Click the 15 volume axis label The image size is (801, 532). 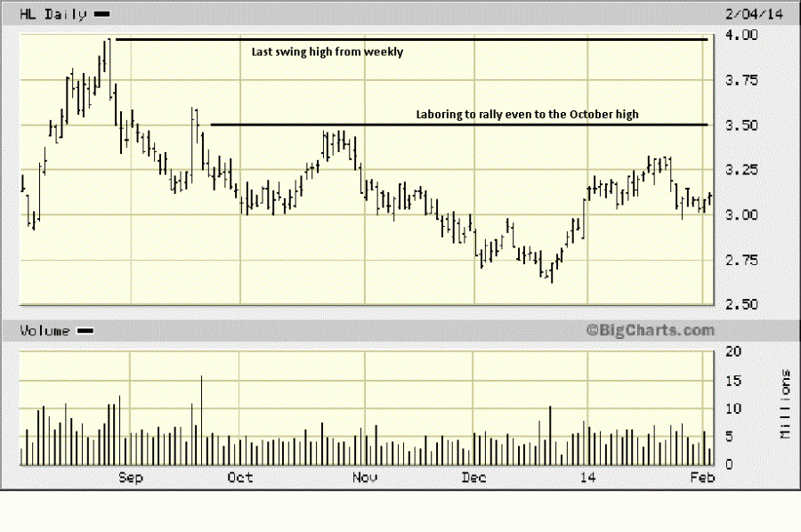pyautogui.click(x=733, y=381)
